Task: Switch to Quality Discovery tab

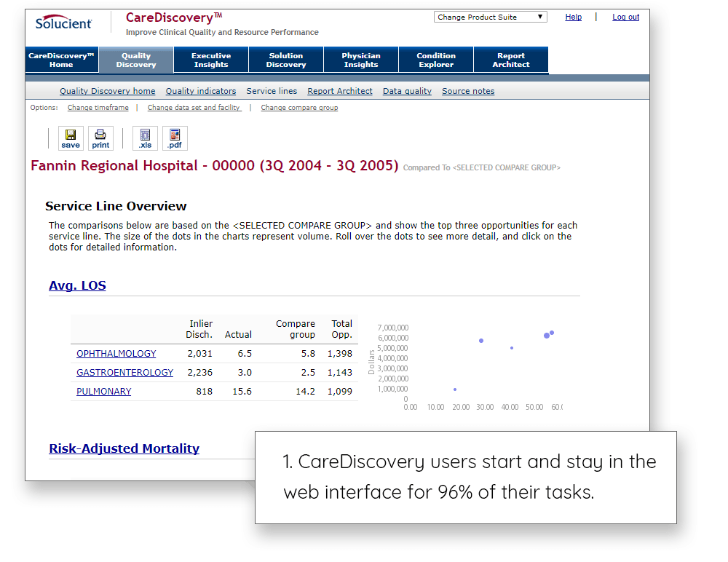Action: click(136, 60)
